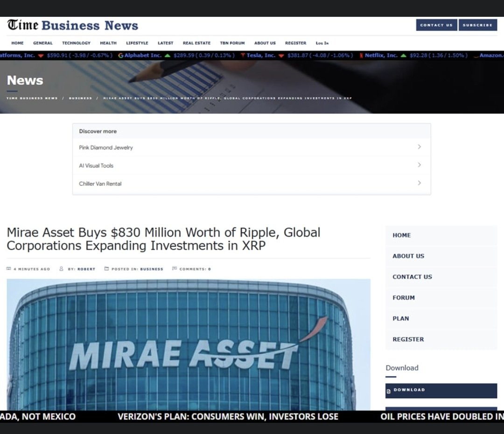
Task: Click the sidebar Download button
Action: [x=441, y=391]
